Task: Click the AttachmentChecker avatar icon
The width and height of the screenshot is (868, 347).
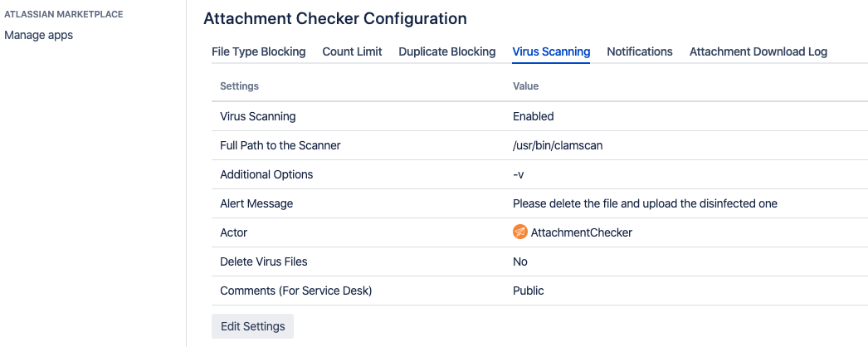Action: [520, 232]
